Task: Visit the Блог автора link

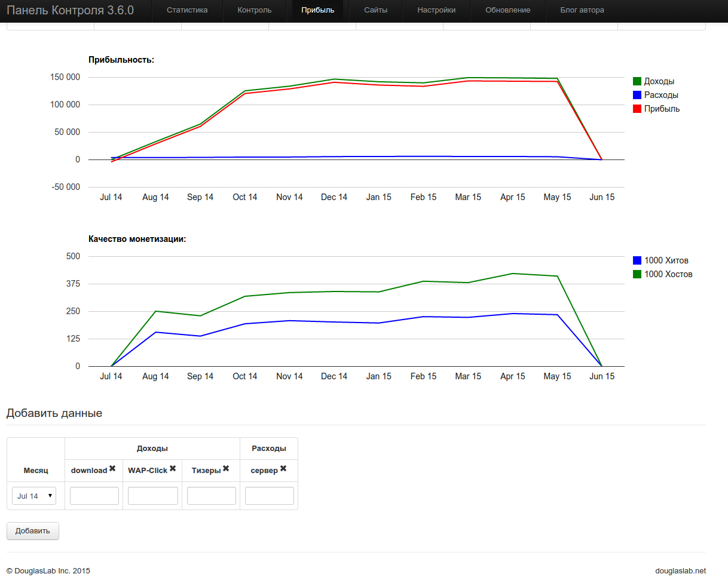Action: pyautogui.click(x=582, y=10)
